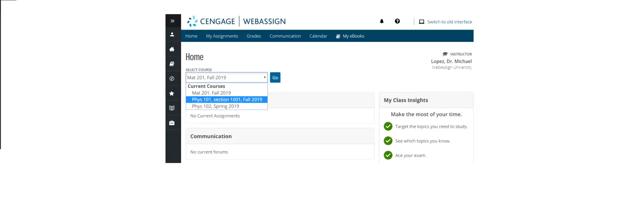Click the Make the most of your time text
Screen dimensions: 644x200
click(x=426, y=115)
